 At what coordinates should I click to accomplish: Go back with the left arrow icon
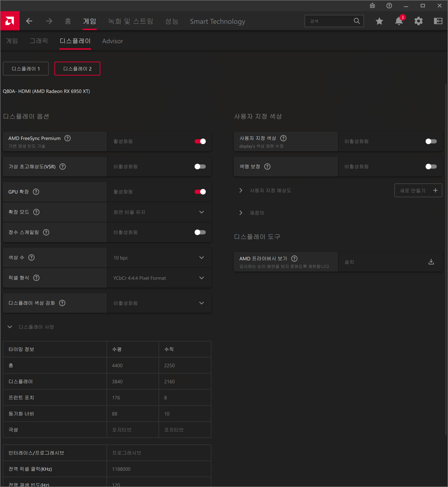29,21
